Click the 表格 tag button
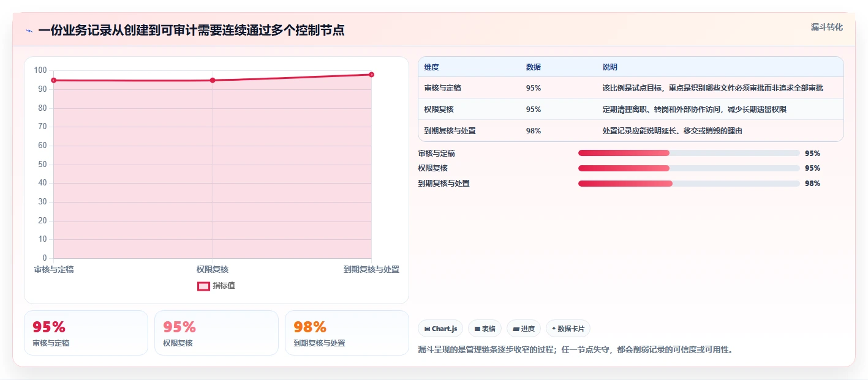Viewport: 868px width, 380px height. pos(485,329)
